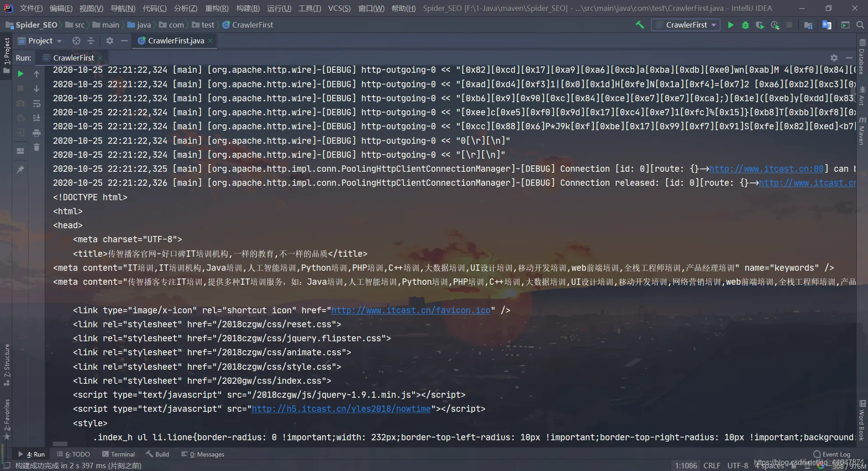Toggle the 2: Favorites side tool window
This screenshot has height=471, width=868.
[6, 419]
